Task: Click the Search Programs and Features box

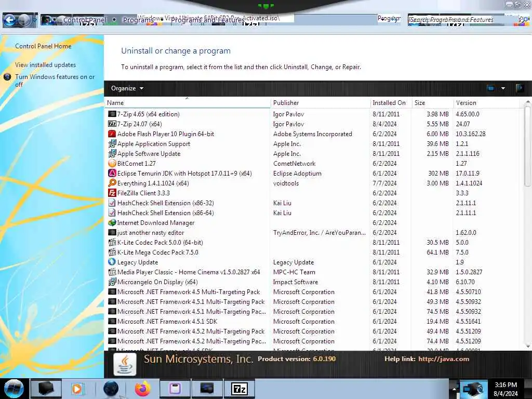Action: coord(463,20)
